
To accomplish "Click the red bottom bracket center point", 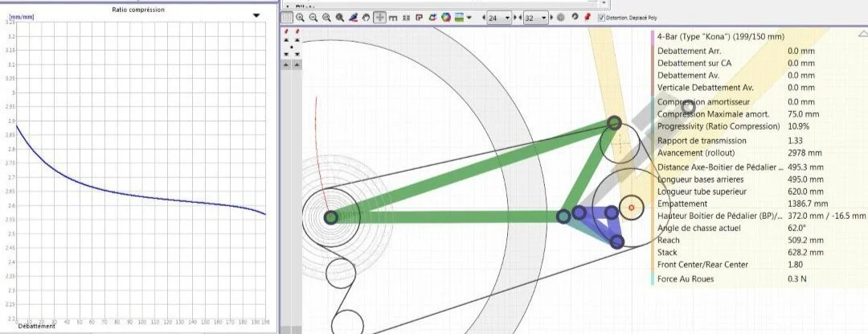I will (631, 207).
